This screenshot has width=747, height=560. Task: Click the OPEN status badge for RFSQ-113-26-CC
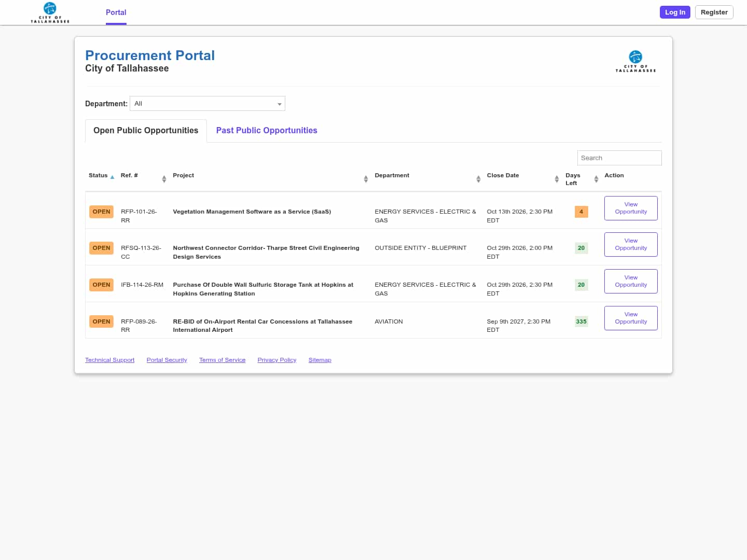[101, 248]
